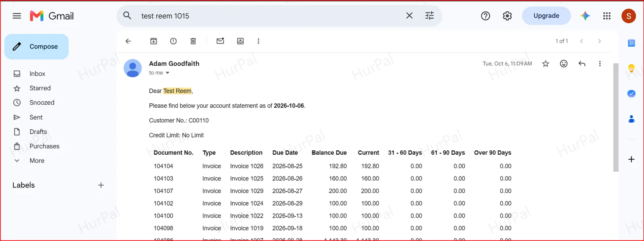Add an emoji reaction to the email

[x=564, y=64]
